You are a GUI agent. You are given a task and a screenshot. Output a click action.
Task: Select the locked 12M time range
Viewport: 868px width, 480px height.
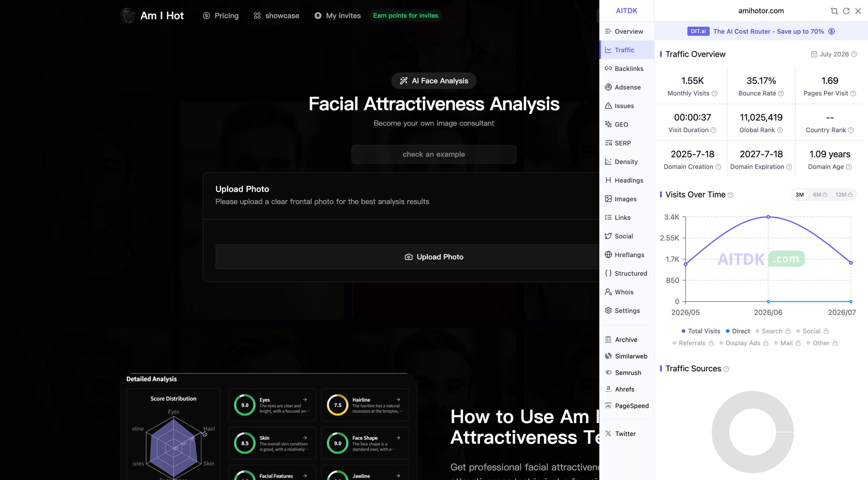click(844, 195)
